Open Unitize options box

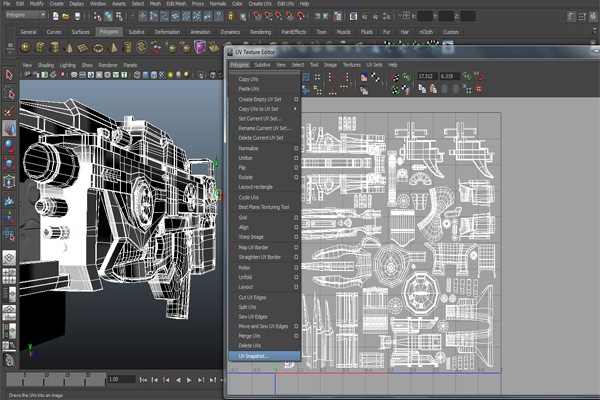pyautogui.click(x=296, y=158)
